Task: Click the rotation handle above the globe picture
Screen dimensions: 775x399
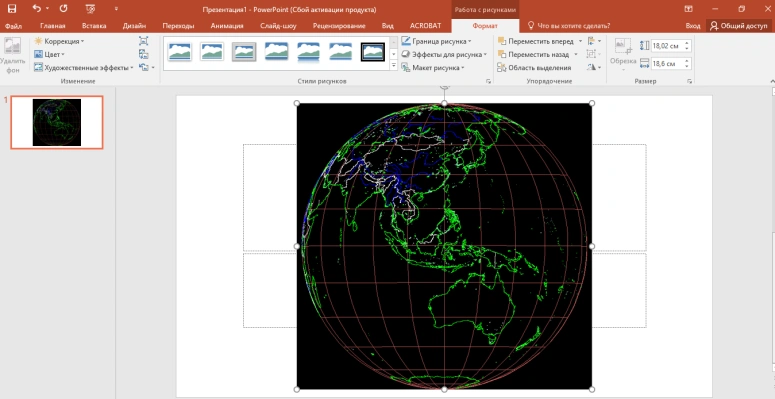Action: [x=444, y=86]
